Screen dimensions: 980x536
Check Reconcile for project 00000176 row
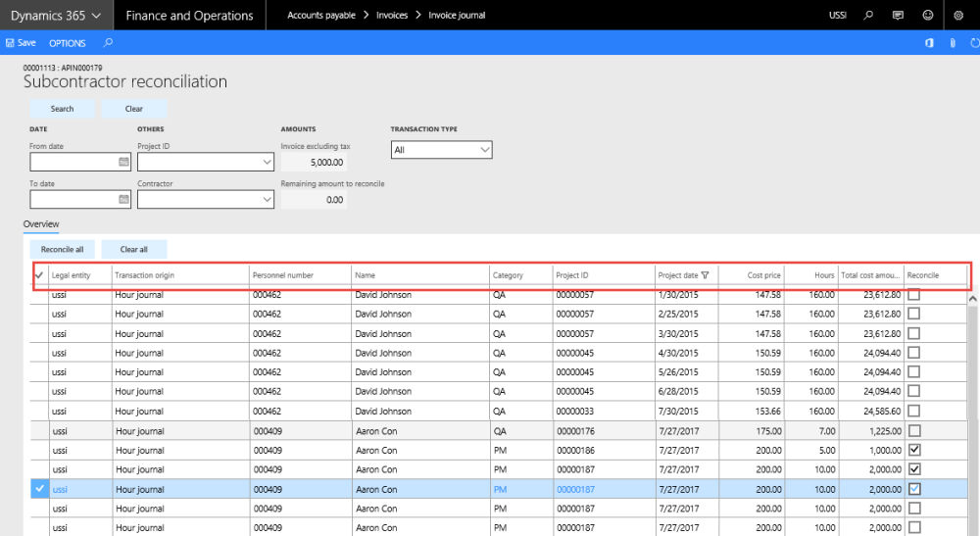click(913, 430)
